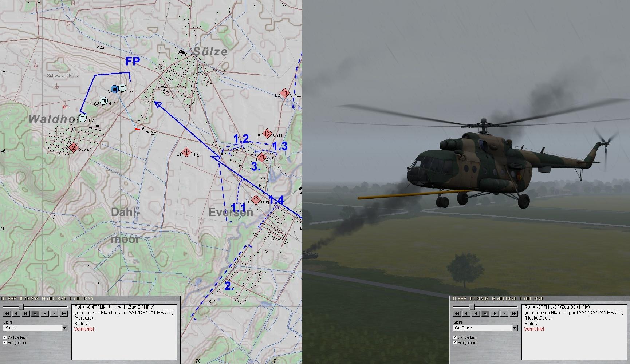Screen dimensions: 630x364
Task: Fast-forward the map replay
Action: click(63, 313)
